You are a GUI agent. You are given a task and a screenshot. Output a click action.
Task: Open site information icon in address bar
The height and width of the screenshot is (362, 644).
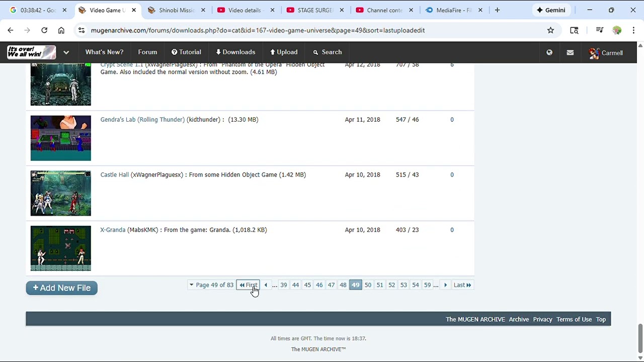(82, 30)
